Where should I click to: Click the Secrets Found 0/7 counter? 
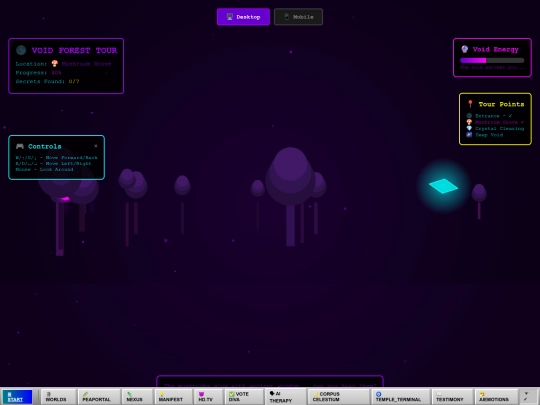(x=47, y=82)
